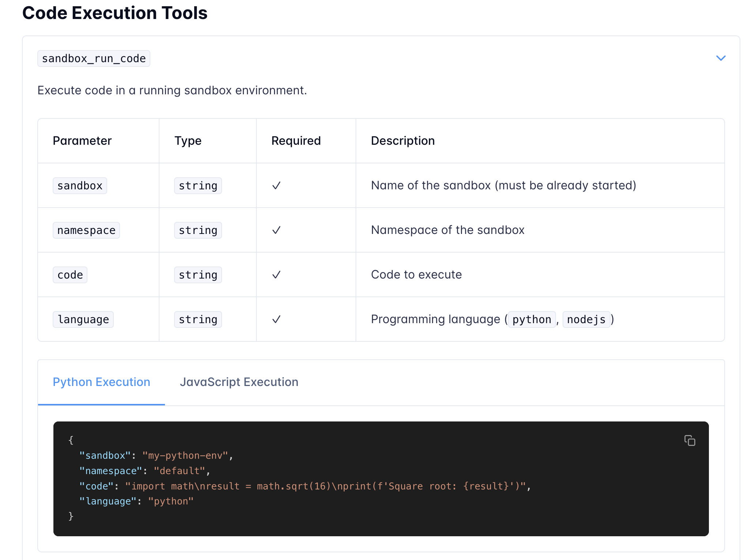The width and height of the screenshot is (755, 560).
Task: Click the required checkmark in namespace row
Action: 277,230
